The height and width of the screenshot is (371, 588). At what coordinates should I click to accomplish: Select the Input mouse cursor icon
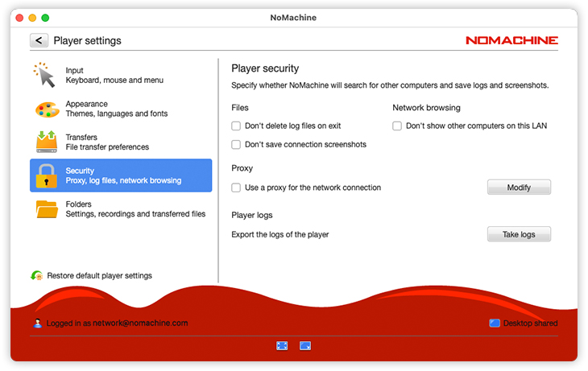pyautogui.click(x=46, y=76)
